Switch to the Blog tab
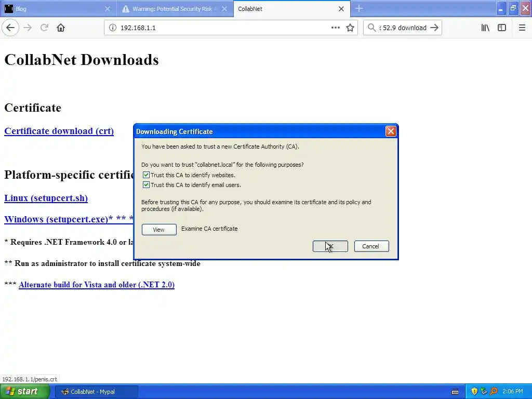 [58, 9]
